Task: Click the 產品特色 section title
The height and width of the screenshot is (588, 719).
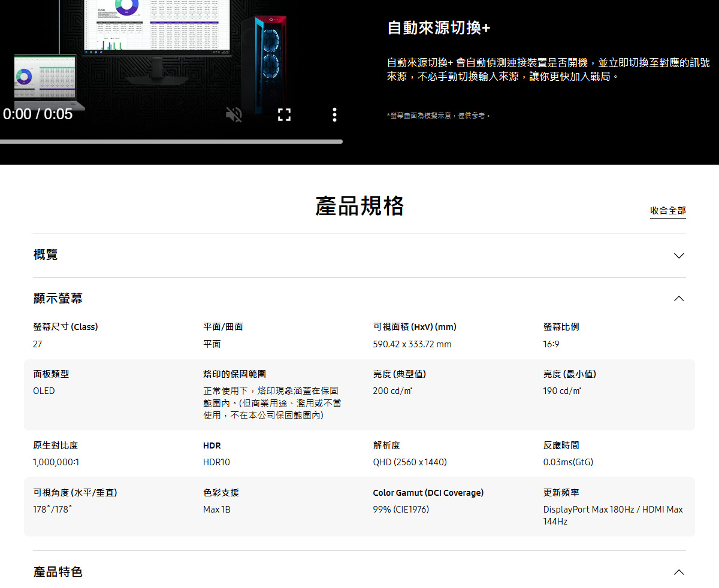Action: point(58,572)
